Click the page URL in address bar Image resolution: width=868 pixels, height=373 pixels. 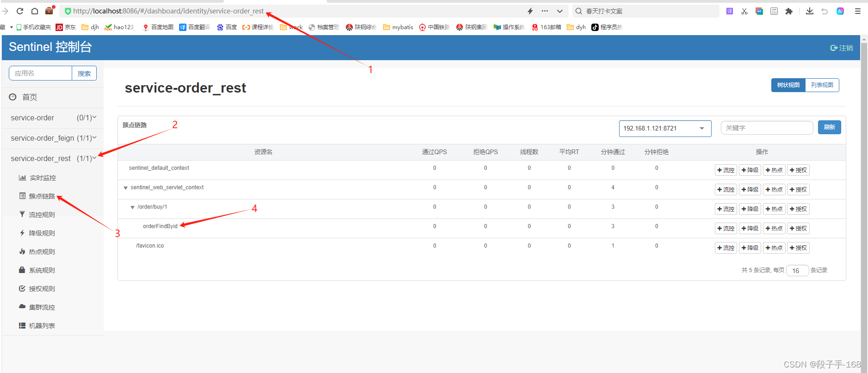tap(168, 11)
